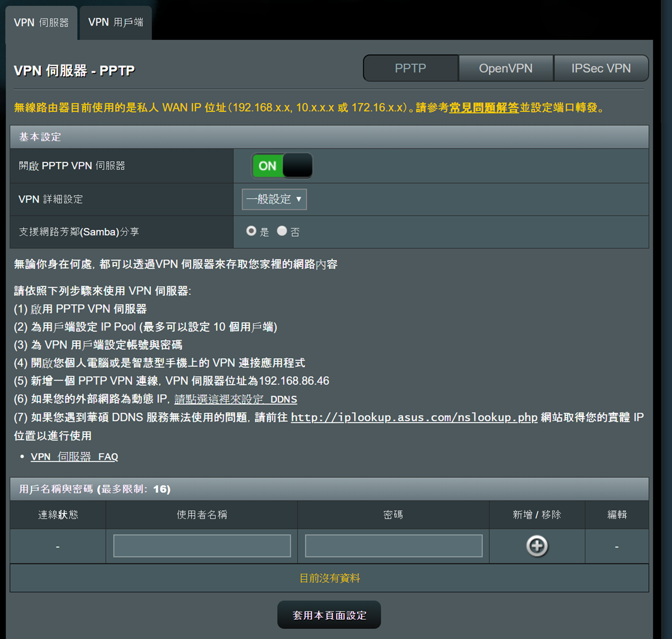
Task: Switch to the VPN 用戶端 tab
Action: pos(115,22)
